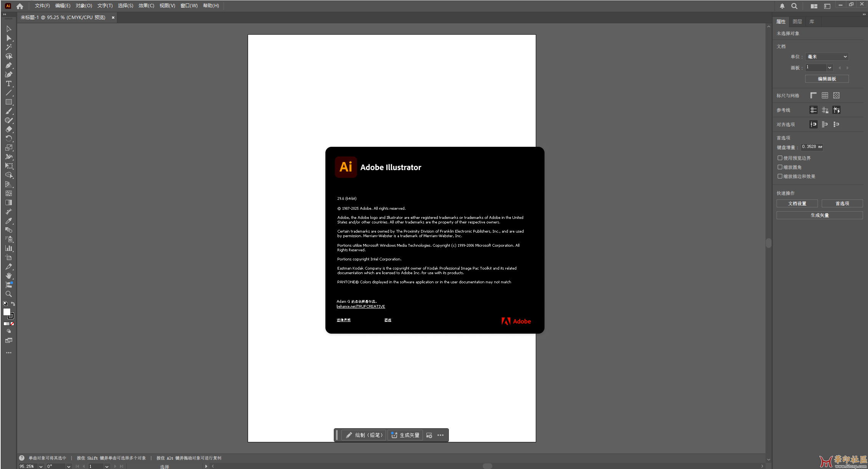
Task: Click 生成矢量 button in properties panel
Action: (820, 215)
